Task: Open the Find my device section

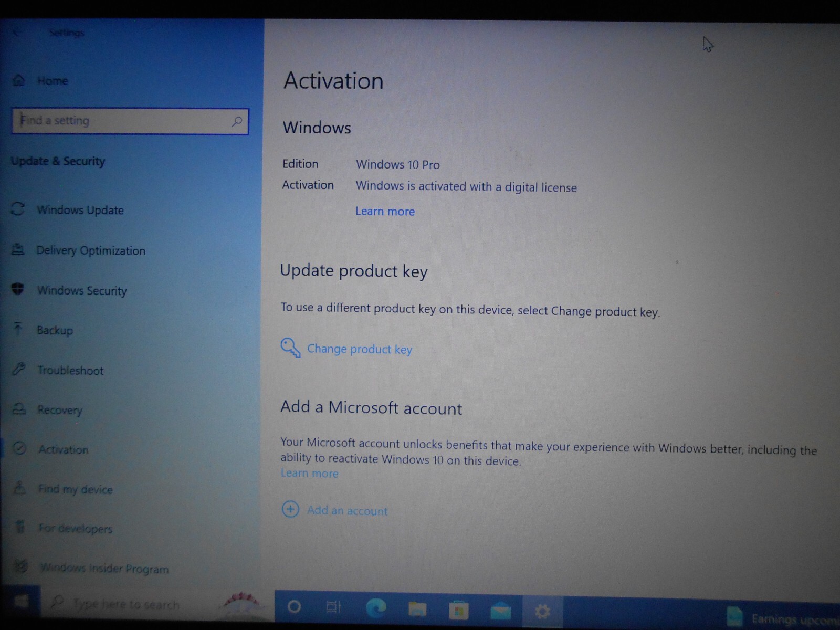Action: click(x=63, y=489)
